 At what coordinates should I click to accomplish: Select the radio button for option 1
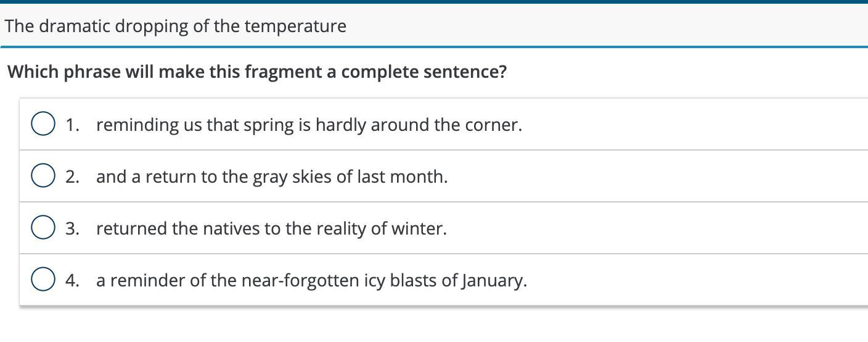(x=43, y=124)
